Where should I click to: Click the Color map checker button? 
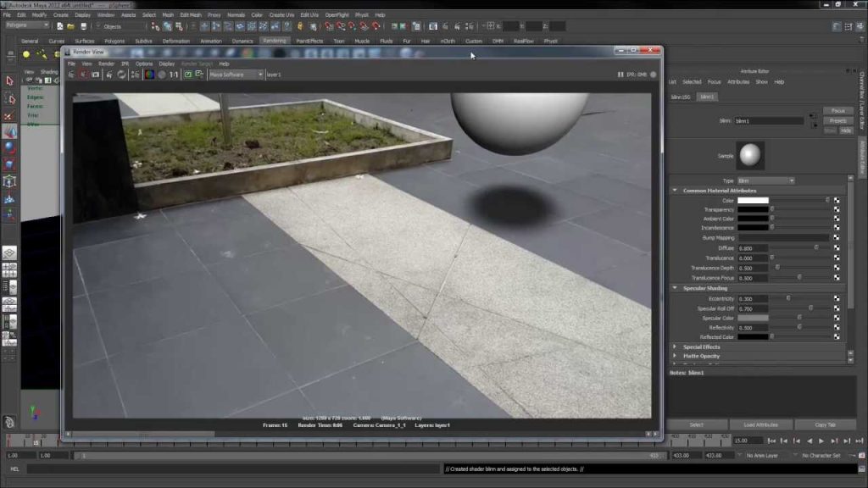click(837, 200)
